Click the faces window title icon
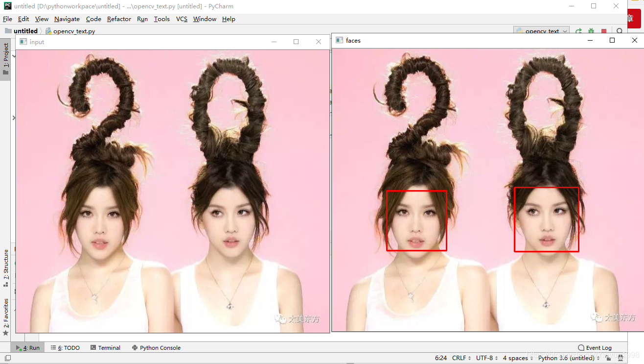Viewport: 644px width, 364px height. 339,40
